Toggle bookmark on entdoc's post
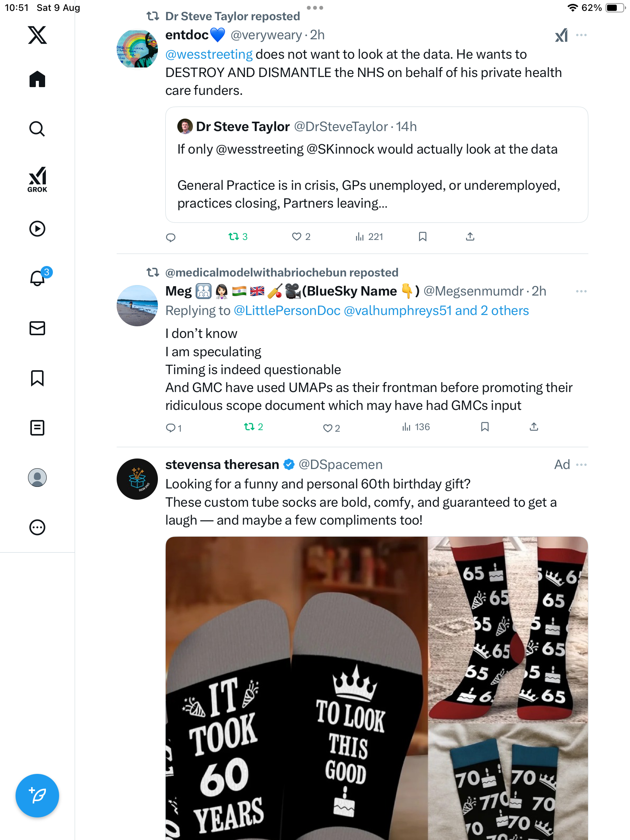Screen dimensions: 630x840 coord(423,236)
